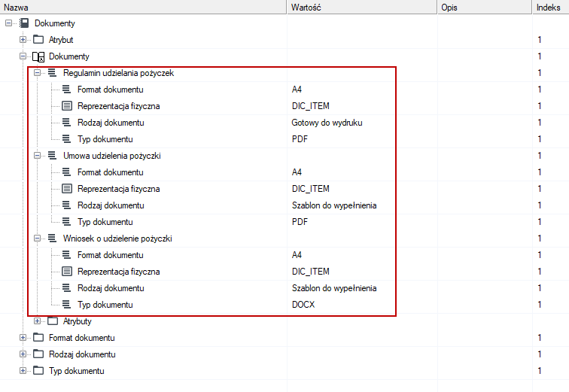Screen dimensions: 569x392
Task: Click the bottom Typ dokumentu folder icon
Action: coord(38,371)
